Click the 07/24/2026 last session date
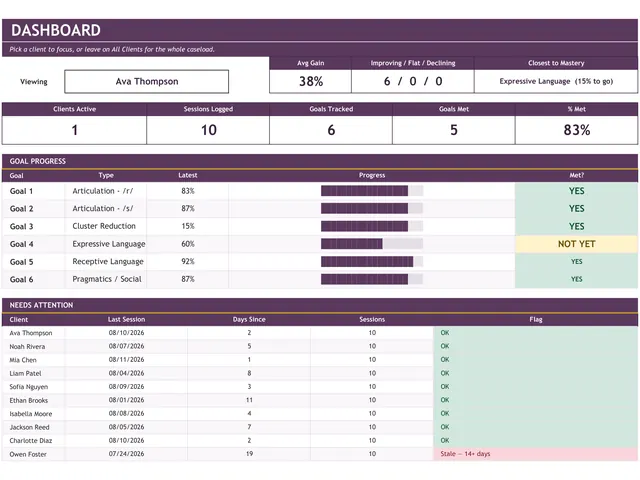 (126, 454)
